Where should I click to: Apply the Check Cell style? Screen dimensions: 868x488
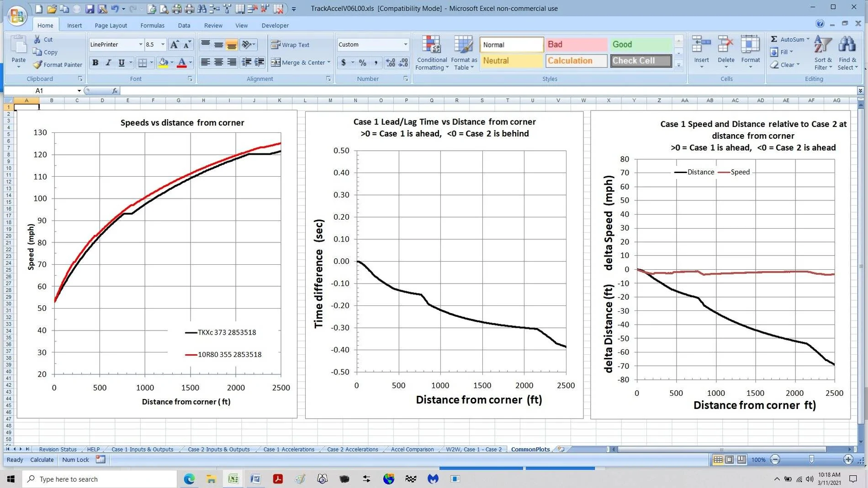[641, 61]
